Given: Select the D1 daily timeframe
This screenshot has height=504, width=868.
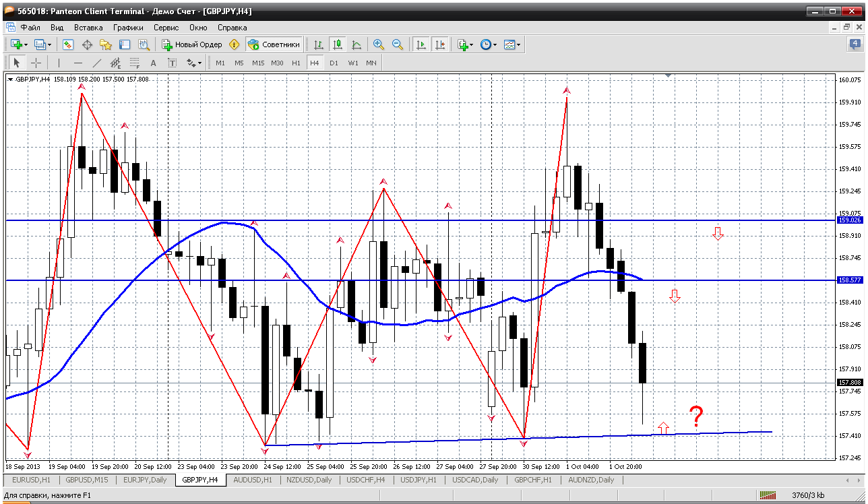Looking at the screenshot, I should tap(334, 63).
